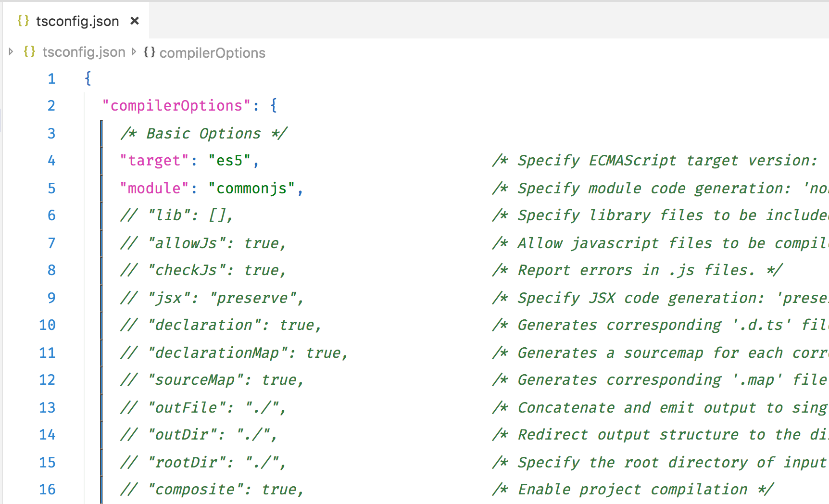This screenshot has height=504, width=829.
Task: Expand the disclosure triangle left of the breadcrumb bar
Action: [x=11, y=52]
